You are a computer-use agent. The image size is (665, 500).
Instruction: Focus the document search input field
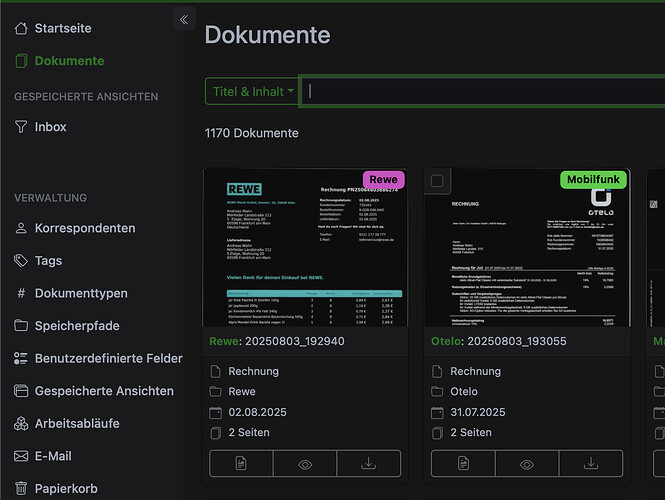point(482,91)
